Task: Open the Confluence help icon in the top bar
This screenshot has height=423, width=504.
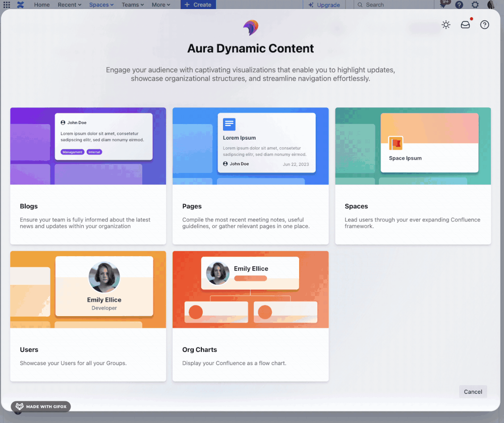Action: pos(459,5)
